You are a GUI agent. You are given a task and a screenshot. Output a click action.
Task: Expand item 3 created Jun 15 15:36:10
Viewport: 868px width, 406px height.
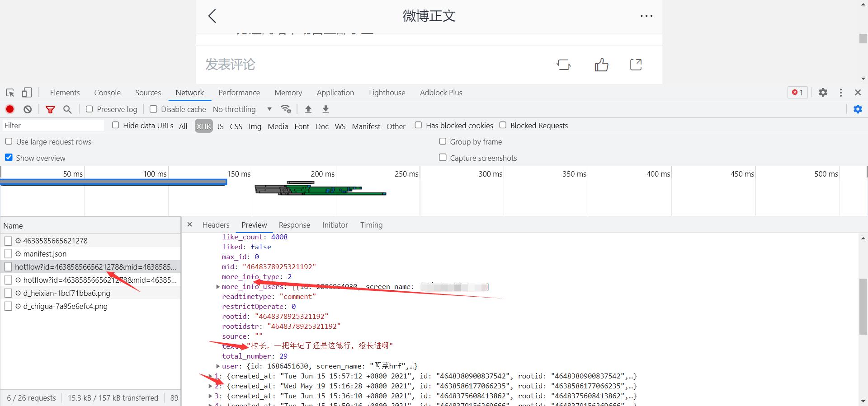point(210,396)
